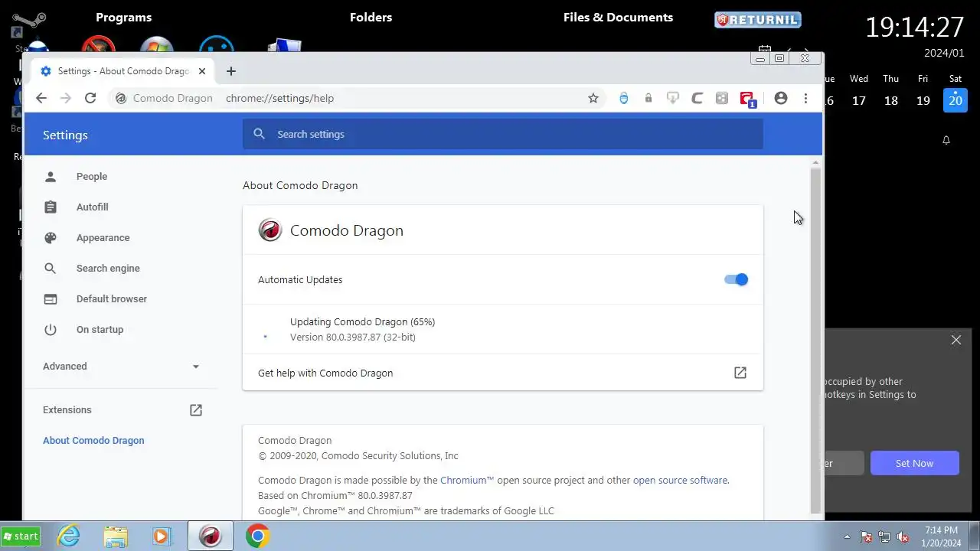Click the search magnifier in Settings header

tap(260, 134)
